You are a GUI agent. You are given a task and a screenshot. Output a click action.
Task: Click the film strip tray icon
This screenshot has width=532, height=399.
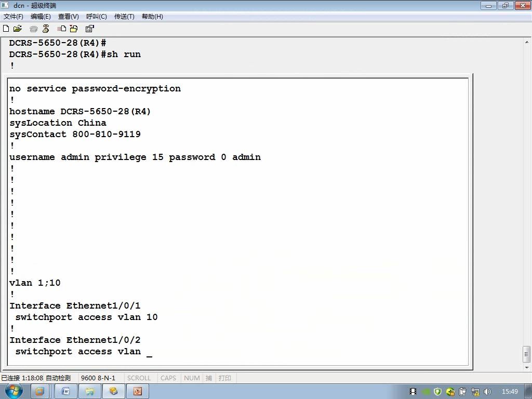pyautogui.click(x=413, y=392)
